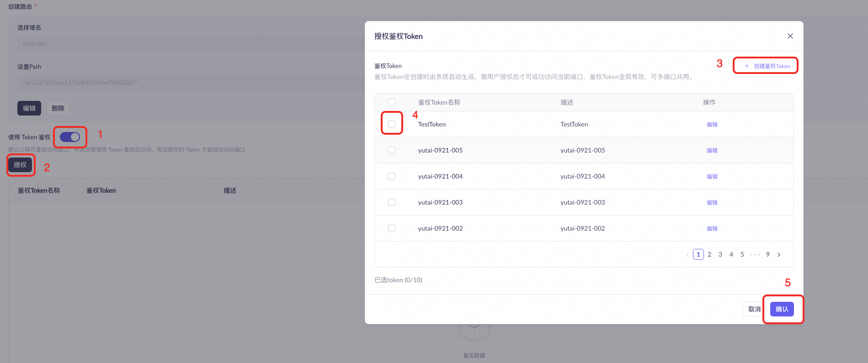The width and height of the screenshot is (868, 363).
Task: Toggle the select-all checkbox in table header
Action: pyautogui.click(x=392, y=102)
